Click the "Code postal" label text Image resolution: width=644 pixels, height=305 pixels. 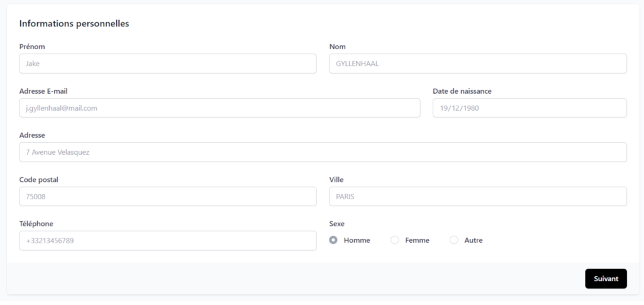click(39, 180)
